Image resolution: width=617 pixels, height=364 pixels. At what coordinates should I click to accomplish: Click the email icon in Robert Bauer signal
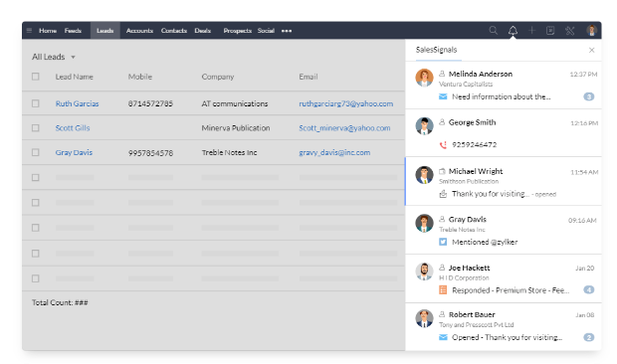(x=443, y=337)
